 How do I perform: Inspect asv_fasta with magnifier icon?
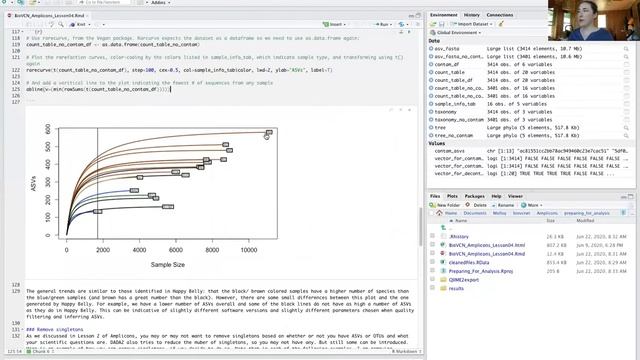pyautogui.click(x=626, y=49)
